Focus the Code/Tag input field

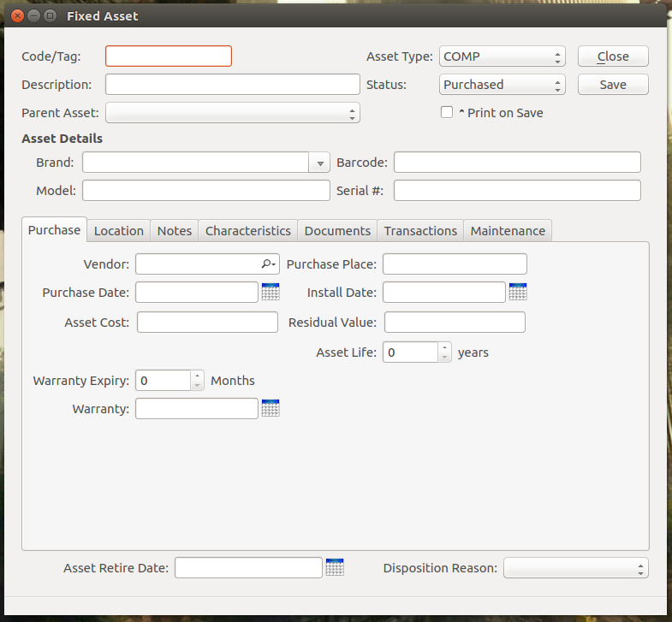coord(169,56)
